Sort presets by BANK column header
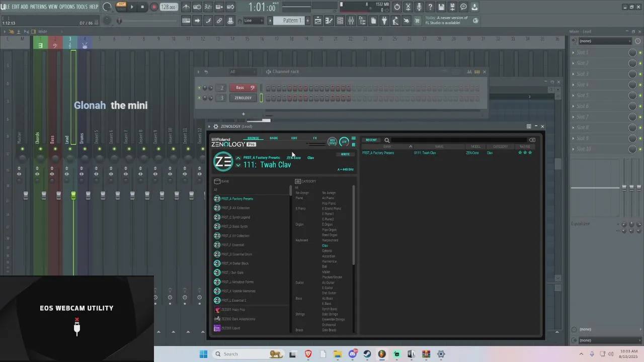 click(387, 147)
